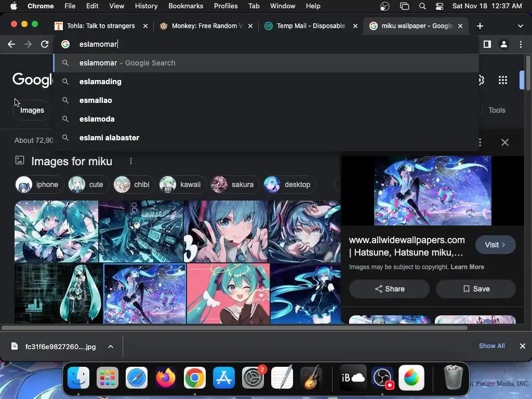This screenshot has width=532, height=399.
Task: Click the Learn More link
Action: click(467, 267)
